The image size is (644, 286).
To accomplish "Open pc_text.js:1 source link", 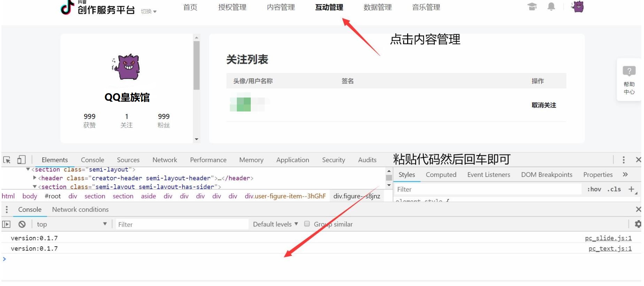I will [610, 248].
